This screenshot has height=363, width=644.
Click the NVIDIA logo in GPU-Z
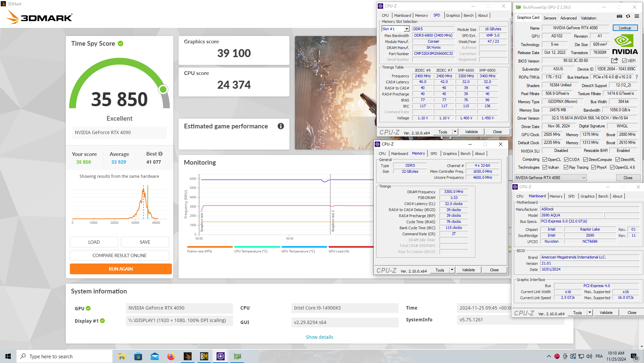click(x=625, y=45)
